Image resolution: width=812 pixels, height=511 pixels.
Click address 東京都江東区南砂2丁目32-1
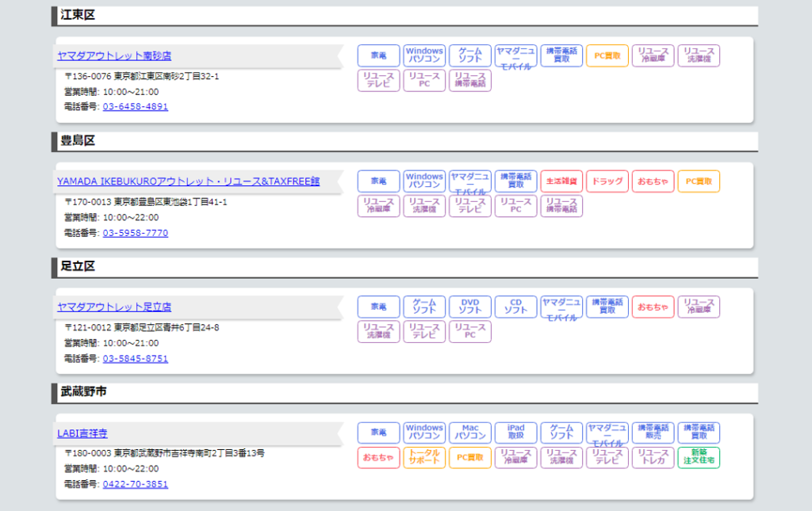167,77
